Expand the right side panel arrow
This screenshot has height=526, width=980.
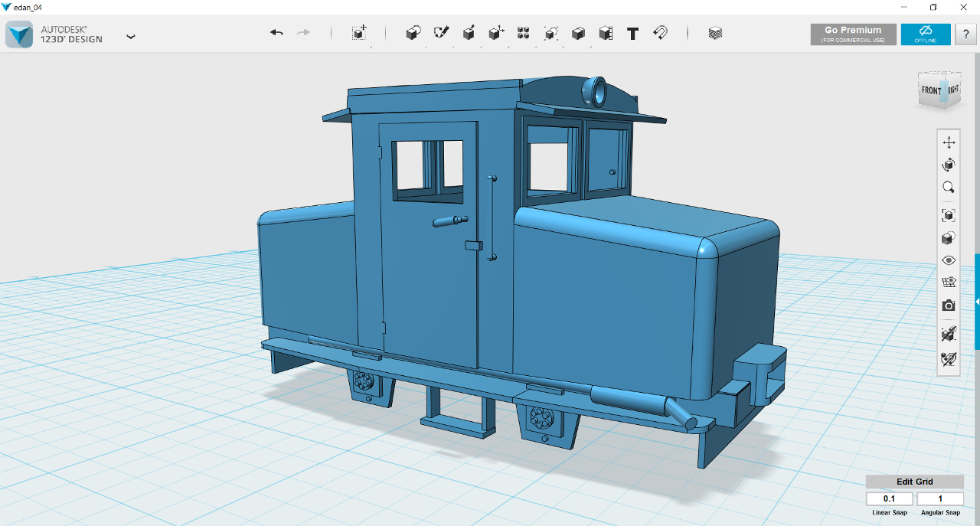977,302
